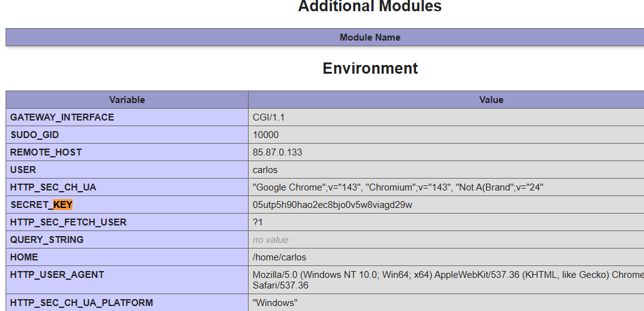Viewport: 644px width, 311px height.
Task: Click the 10000 value text
Action: pos(265,135)
